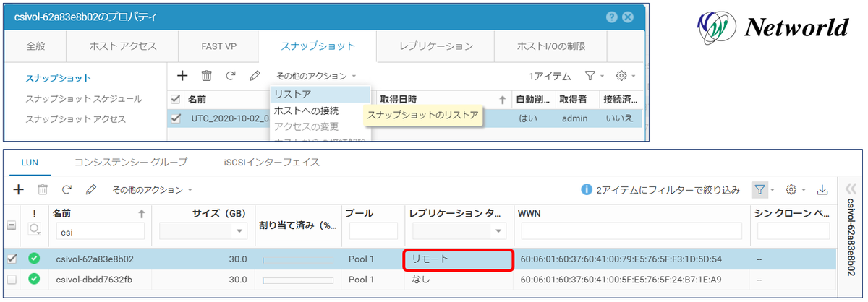Click WWN ending F3:1D:5D:54
This screenshot has width=868, height=302.
(x=620, y=259)
